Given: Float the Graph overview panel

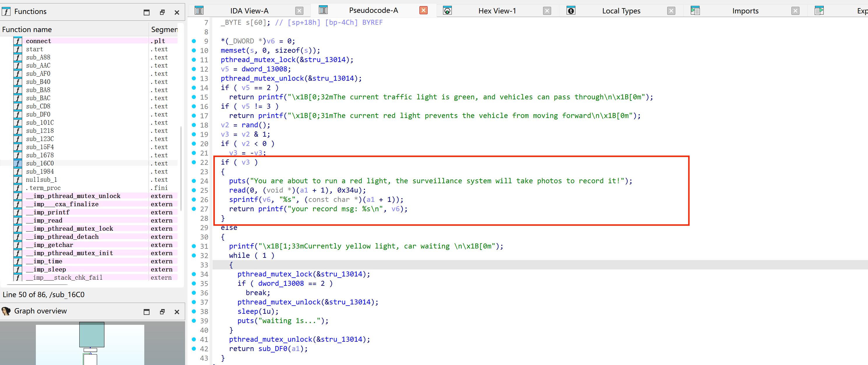Looking at the screenshot, I should click(x=162, y=312).
